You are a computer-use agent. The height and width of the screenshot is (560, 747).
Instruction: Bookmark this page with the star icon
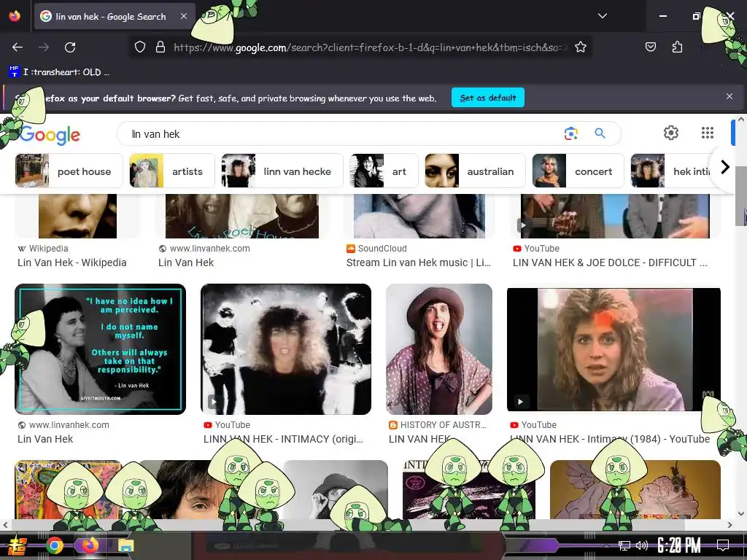tap(580, 47)
